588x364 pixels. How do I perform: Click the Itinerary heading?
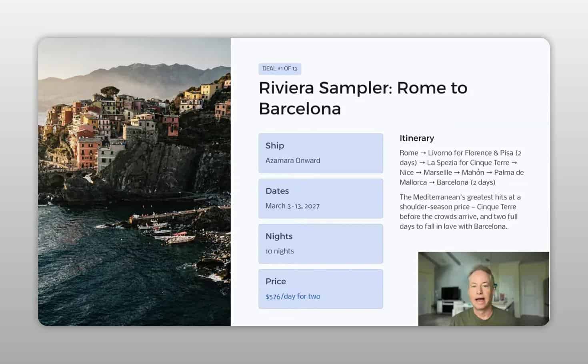[x=417, y=138]
